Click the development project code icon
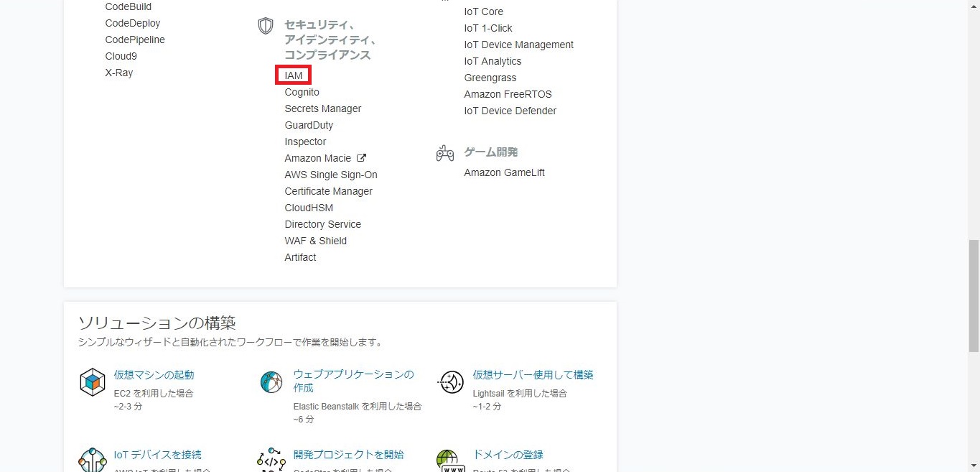This screenshot has height=472, width=980. 271,460
